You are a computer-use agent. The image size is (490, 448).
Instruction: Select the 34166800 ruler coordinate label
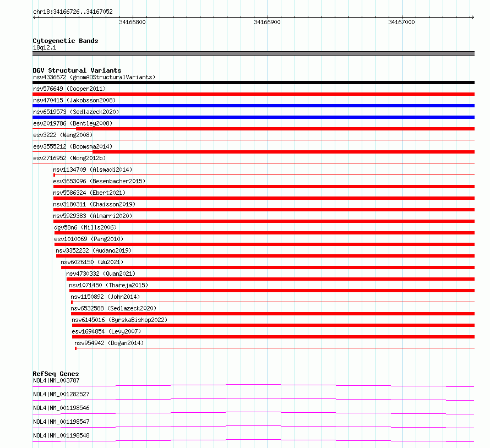[133, 22]
